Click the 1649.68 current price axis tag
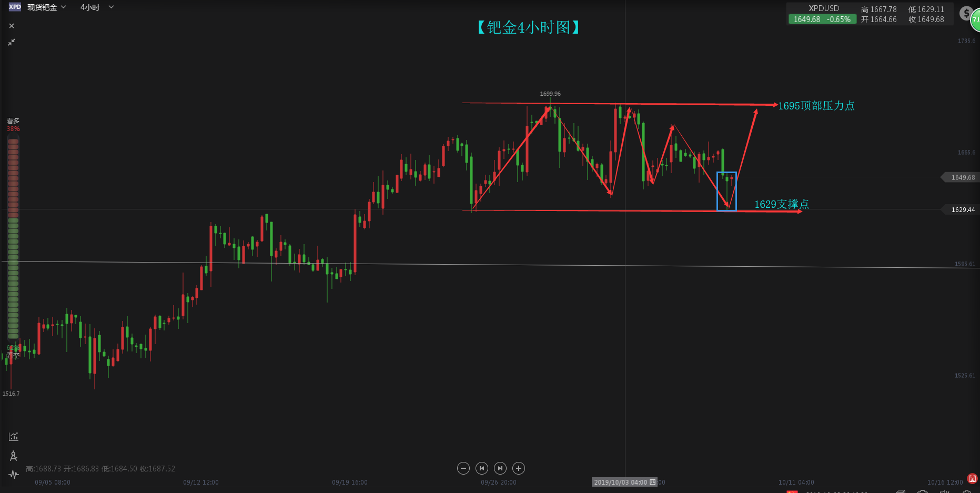The height and width of the screenshot is (493, 980). click(x=960, y=177)
